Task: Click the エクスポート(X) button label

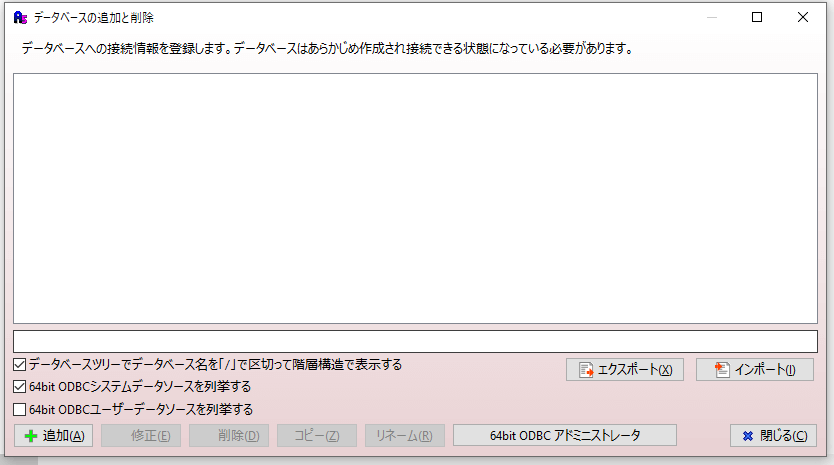Action: click(x=635, y=370)
